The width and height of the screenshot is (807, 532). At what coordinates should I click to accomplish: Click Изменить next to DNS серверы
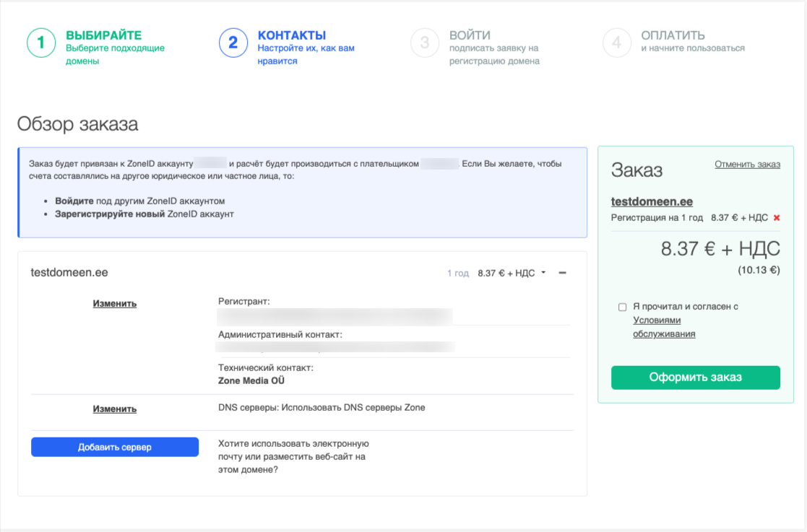click(114, 409)
